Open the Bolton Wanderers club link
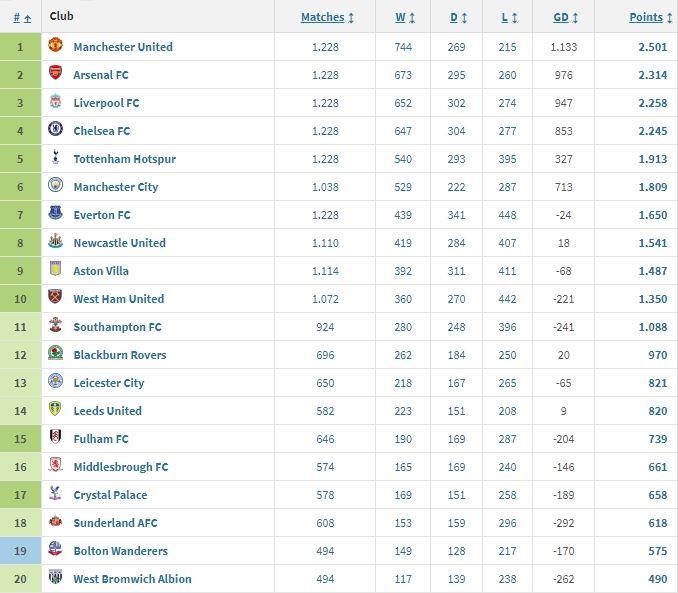The width and height of the screenshot is (678, 593). pyautogui.click(x=121, y=551)
